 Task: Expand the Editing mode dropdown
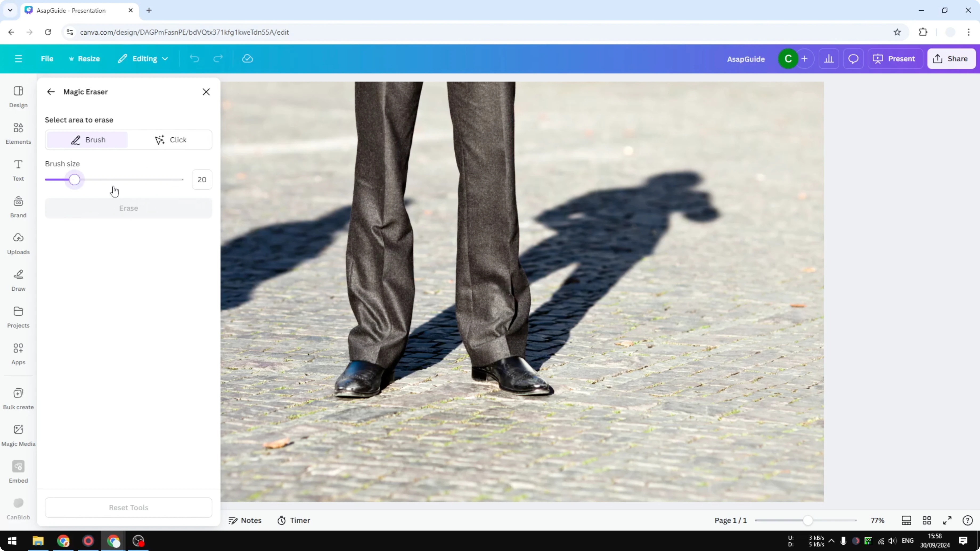click(143, 59)
